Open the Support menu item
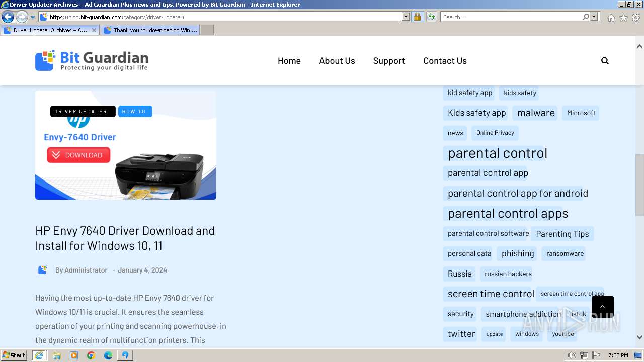644x362 pixels. point(389,61)
